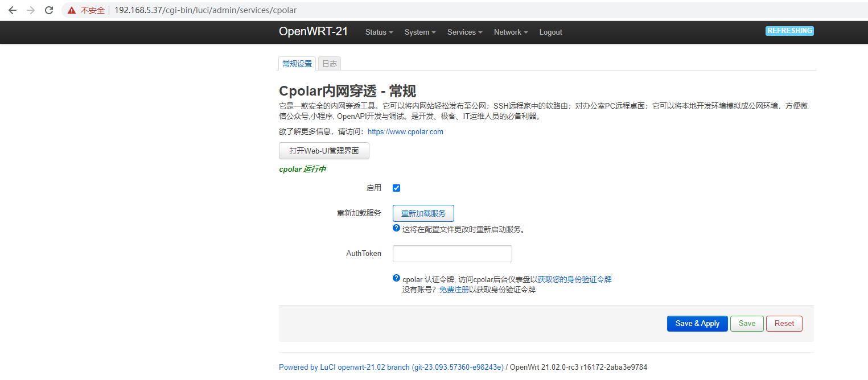This screenshot has width=868, height=380.
Task: Open the 免费注册 link
Action: coord(454,290)
